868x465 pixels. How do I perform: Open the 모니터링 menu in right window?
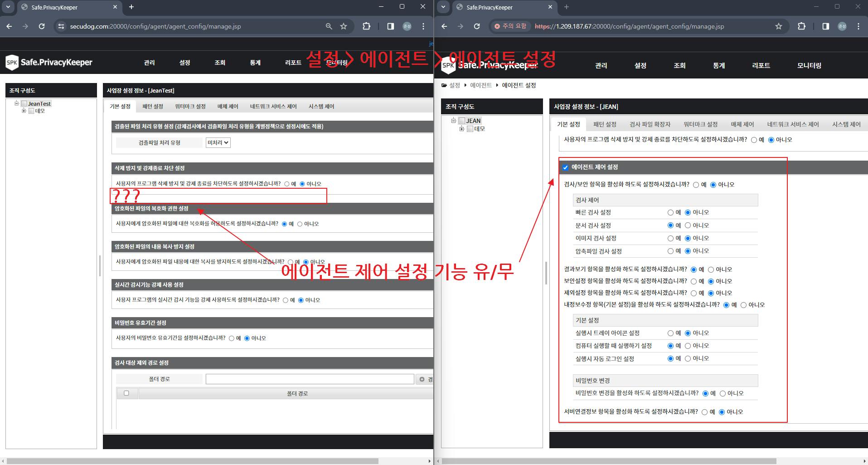pos(809,65)
